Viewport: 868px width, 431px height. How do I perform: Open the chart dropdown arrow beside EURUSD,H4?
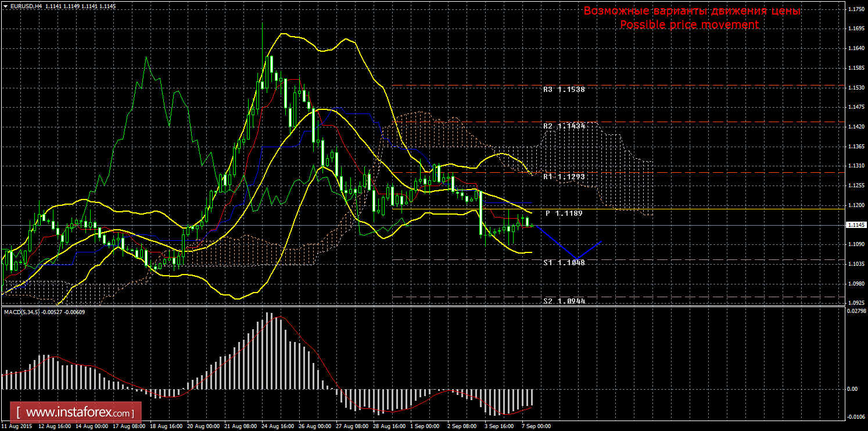[5, 5]
